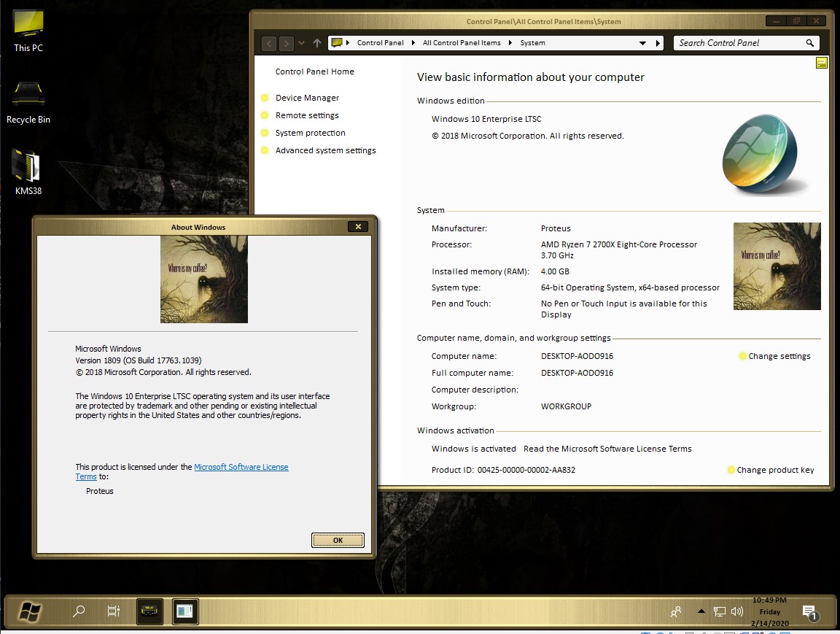Click the taskbar clock showing 10:49 PM
840x634 pixels.
click(x=770, y=611)
